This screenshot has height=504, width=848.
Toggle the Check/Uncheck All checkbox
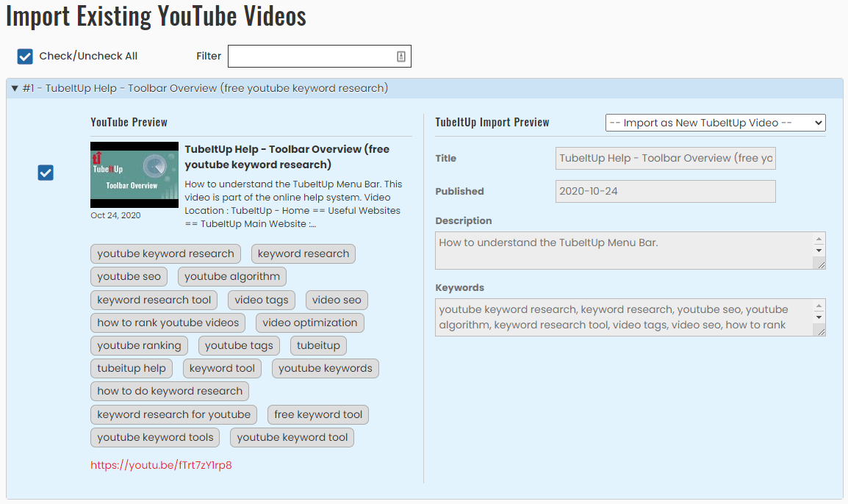point(25,57)
